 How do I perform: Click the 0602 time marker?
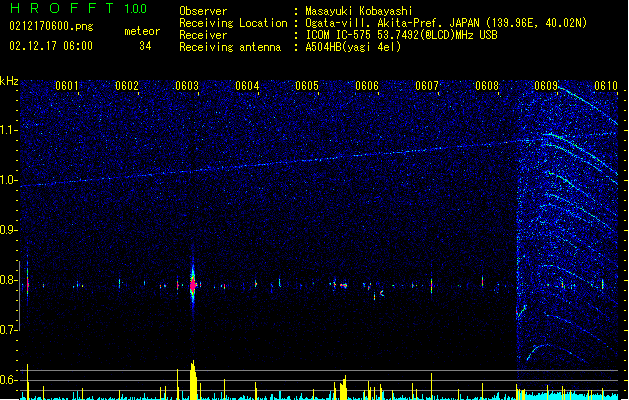tap(127, 86)
